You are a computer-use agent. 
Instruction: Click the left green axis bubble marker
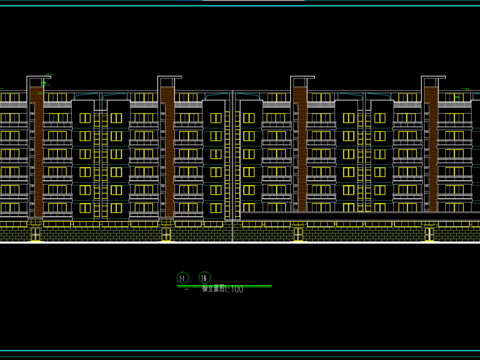pos(183,278)
